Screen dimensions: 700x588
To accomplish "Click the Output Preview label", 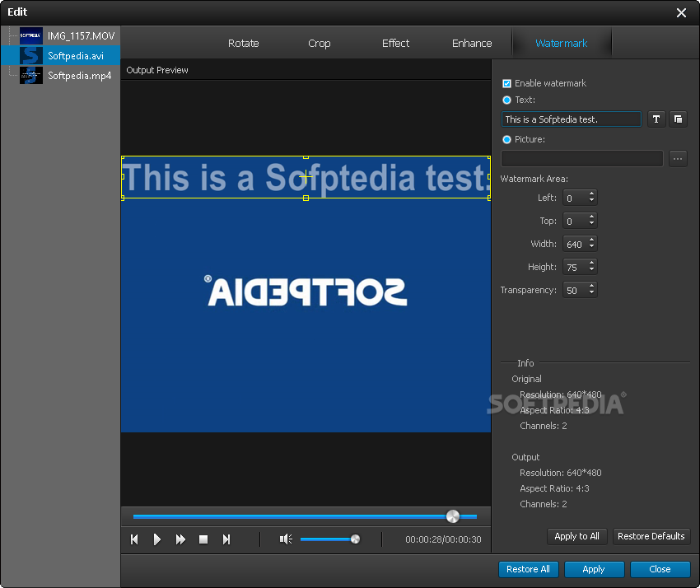I will click(157, 70).
